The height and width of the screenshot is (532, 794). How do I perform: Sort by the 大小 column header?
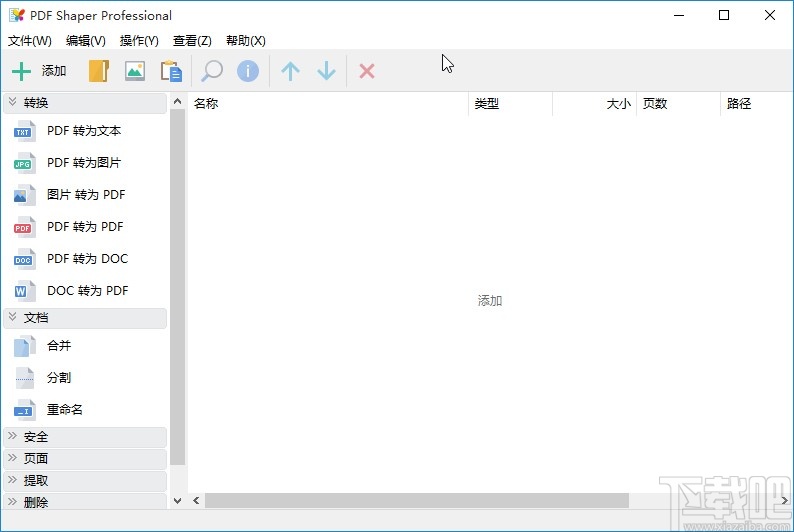[x=594, y=104]
